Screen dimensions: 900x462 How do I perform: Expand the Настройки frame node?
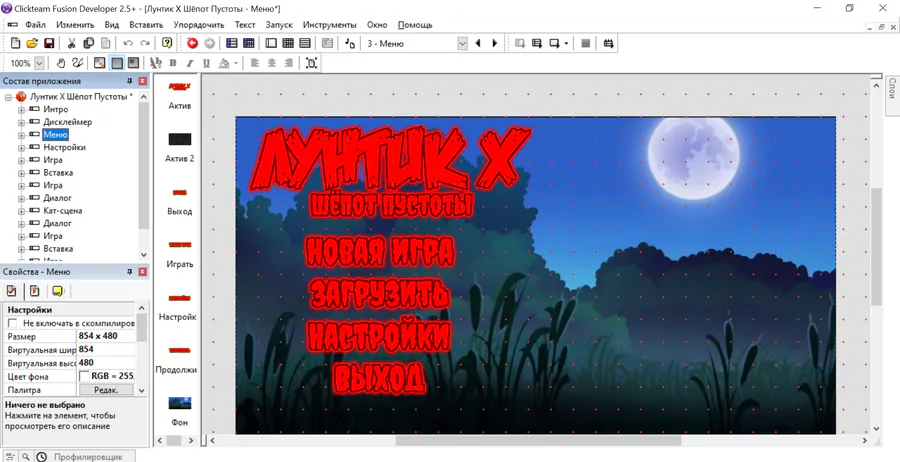(21, 147)
